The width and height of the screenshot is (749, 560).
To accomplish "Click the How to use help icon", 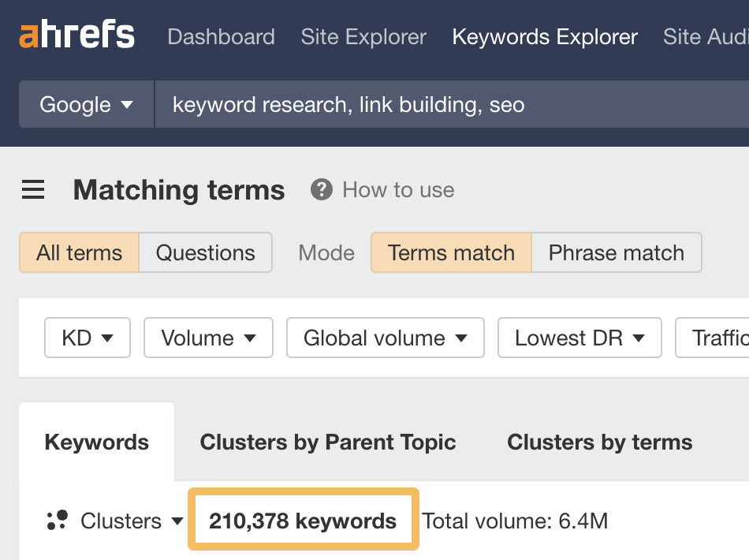I will (x=322, y=189).
